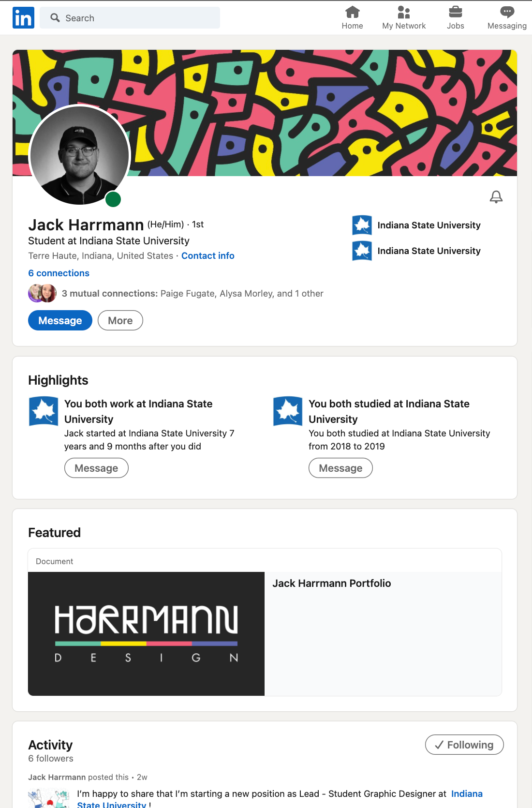Viewport: 532px width, 808px height.
Task: Click the blue Message button
Action: 60,320
